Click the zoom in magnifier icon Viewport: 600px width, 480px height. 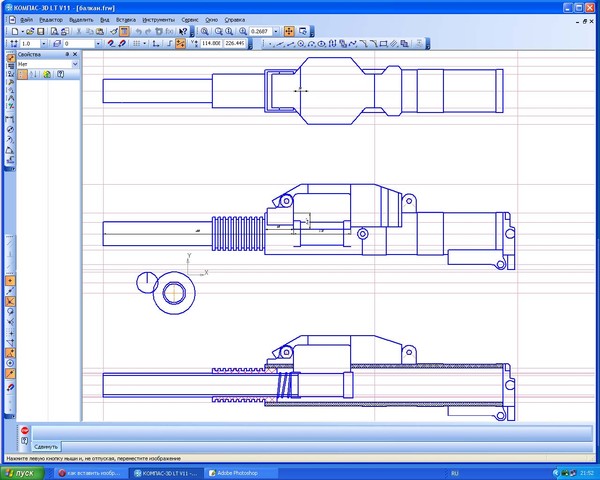pos(218,31)
